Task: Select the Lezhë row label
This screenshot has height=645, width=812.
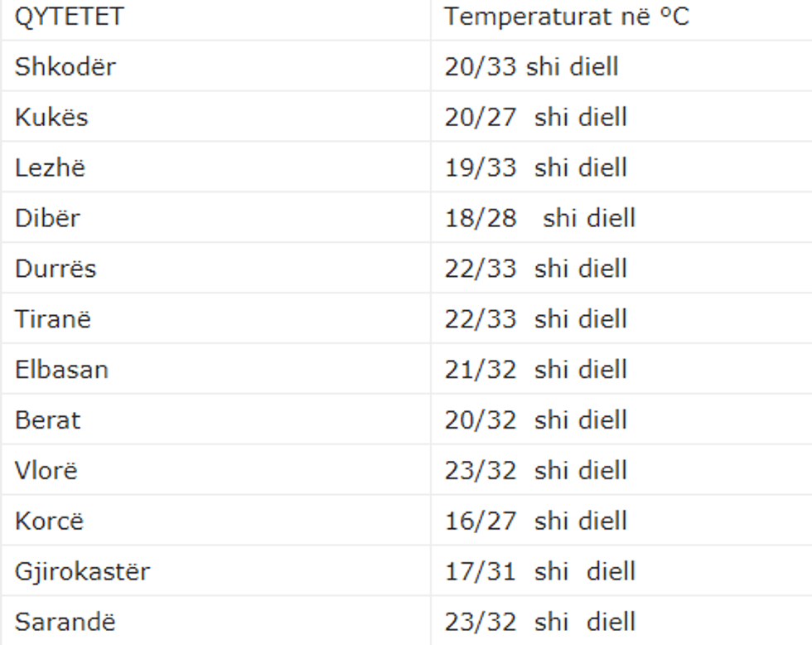Action: pos(50,167)
